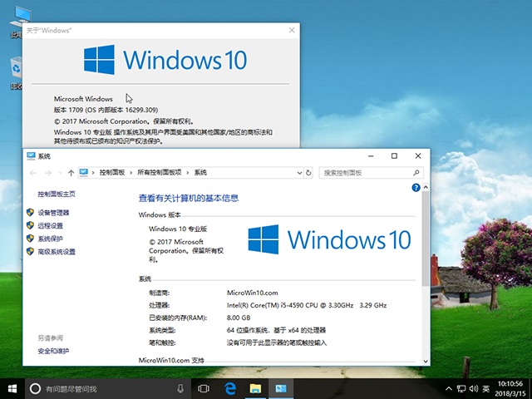Click scrollbar down arrow in System window
The width and height of the screenshot is (532, 399).
click(426, 362)
